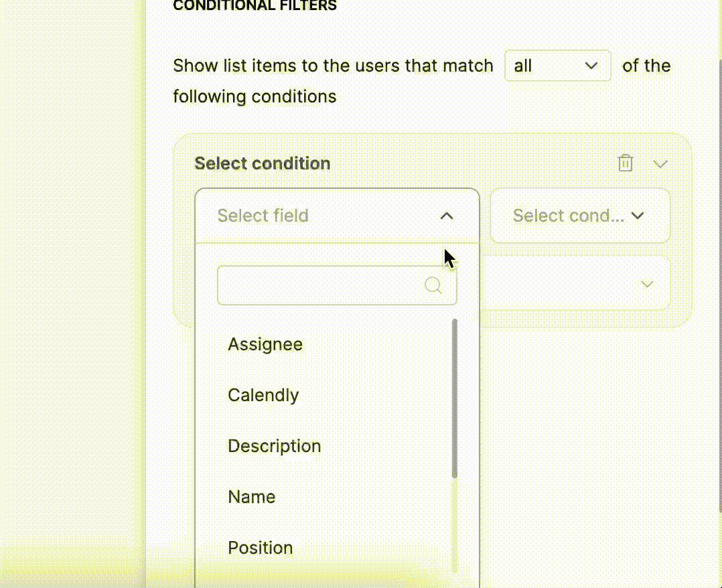
Task: Open the Select condition dropdown
Action: click(x=579, y=216)
